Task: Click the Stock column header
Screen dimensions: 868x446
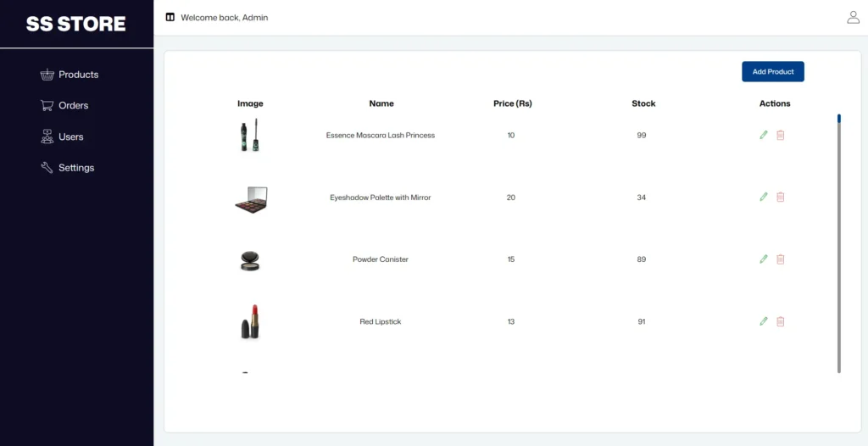Action: 643,103
